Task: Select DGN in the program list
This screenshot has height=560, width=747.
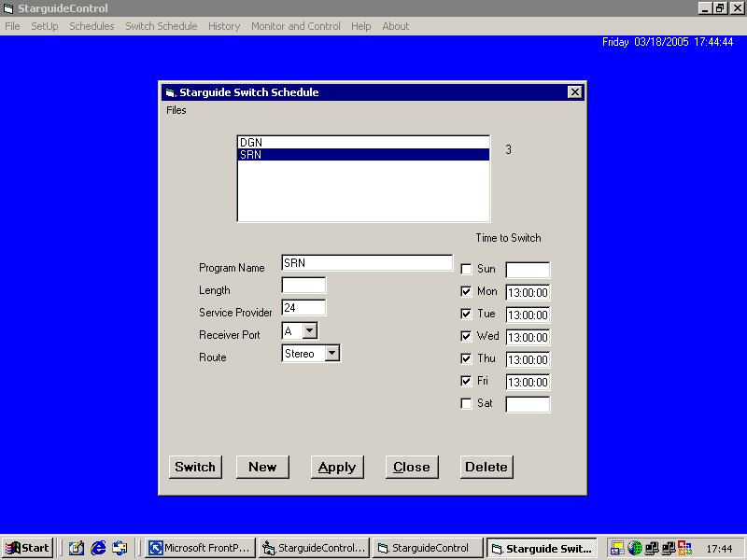Action: (363, 143)
